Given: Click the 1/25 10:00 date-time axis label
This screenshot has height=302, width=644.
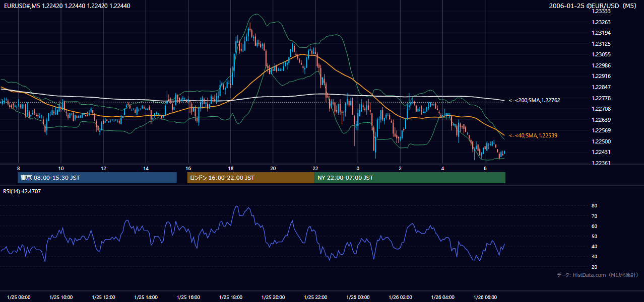Looking at the screenshot, I should [61, 296].
